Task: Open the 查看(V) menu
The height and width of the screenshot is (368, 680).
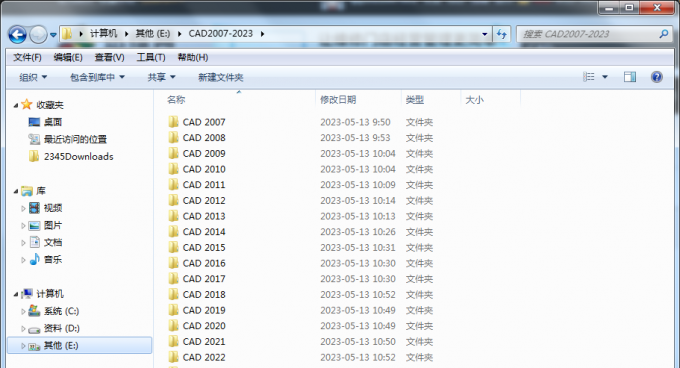Action: pyautogui.click(x=109, y=57)
